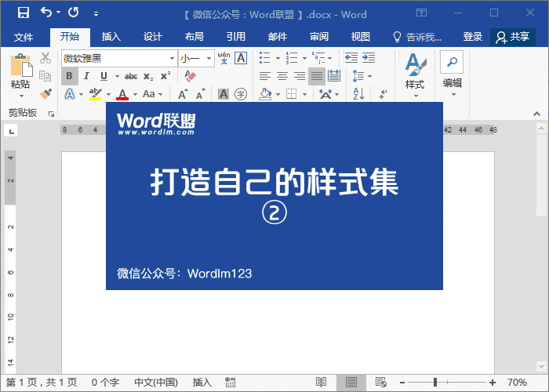Toggle superscript formatting

[x=165, y=76]
